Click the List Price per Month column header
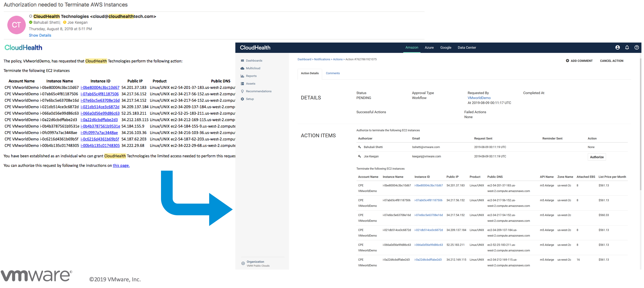The height and width of the screenshot is (288, 644). [612, 177]
